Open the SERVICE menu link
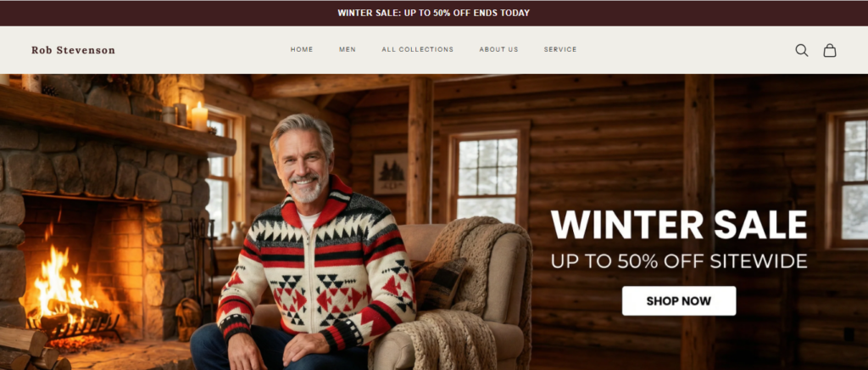Image resolution: width=868 pixels, height=370 pixels. (560, 49)
